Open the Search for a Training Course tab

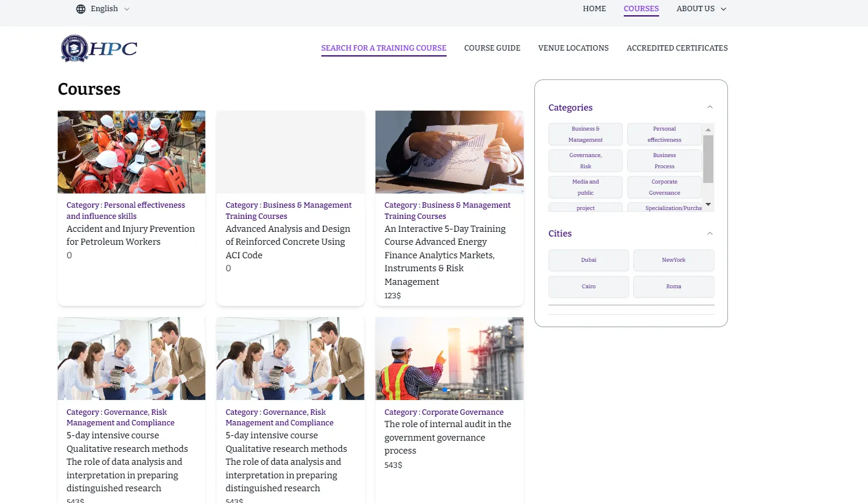(x=384, y=48)
